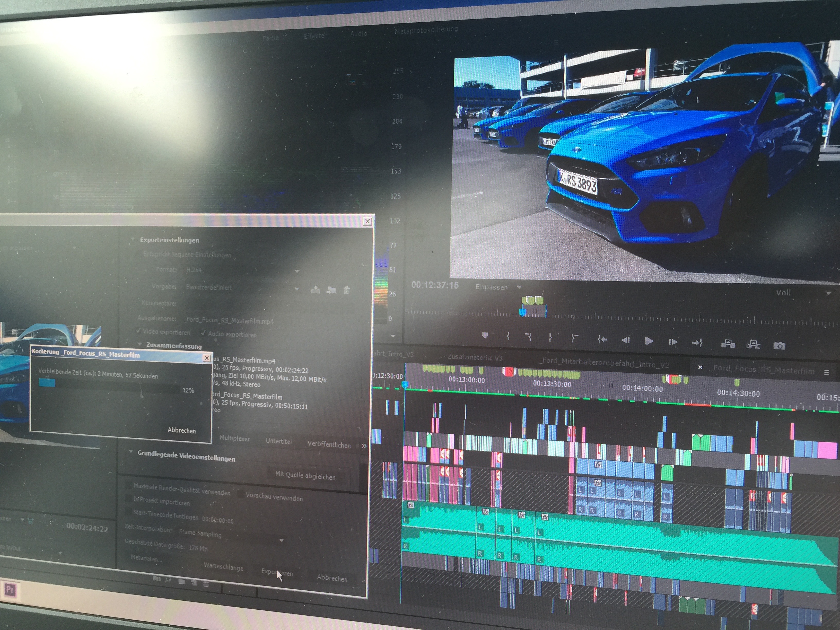
Task: Click the Lift icon in Program Monitor
Action: (728, 344)
